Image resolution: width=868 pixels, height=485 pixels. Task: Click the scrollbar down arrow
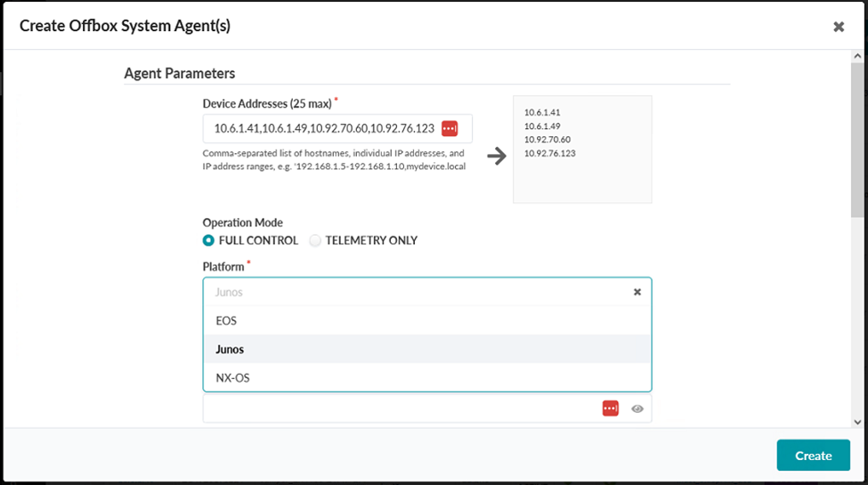pyautogui.click(x=857, y=422)
